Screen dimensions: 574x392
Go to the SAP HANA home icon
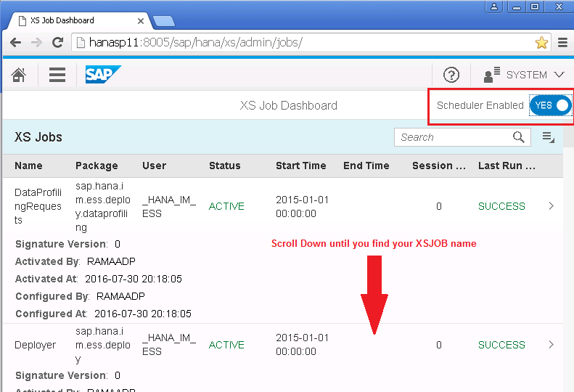coord(19,75)
